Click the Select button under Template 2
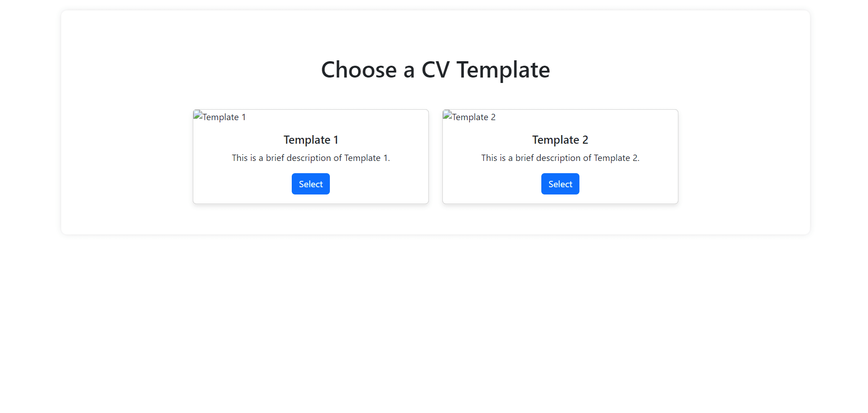This screenshot has height=413, width=868. (560, 184)
